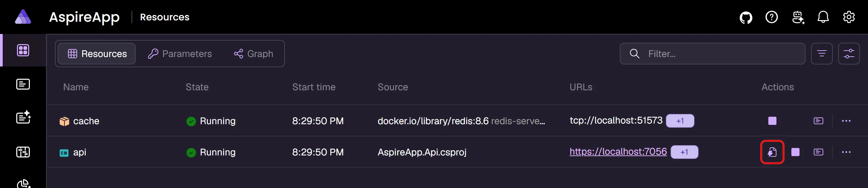The image size is (868, 188).
Task: Click the AspireApp.Api.csproj source cell
Action: click(422, 152)
